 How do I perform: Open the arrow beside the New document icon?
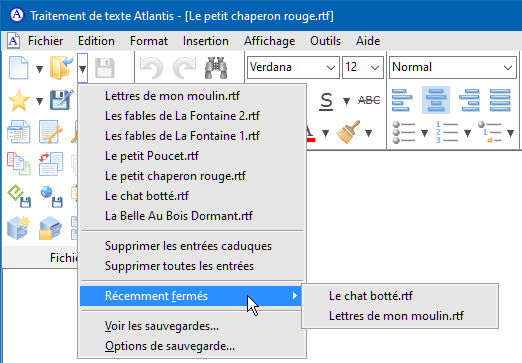tap(40, 69)
